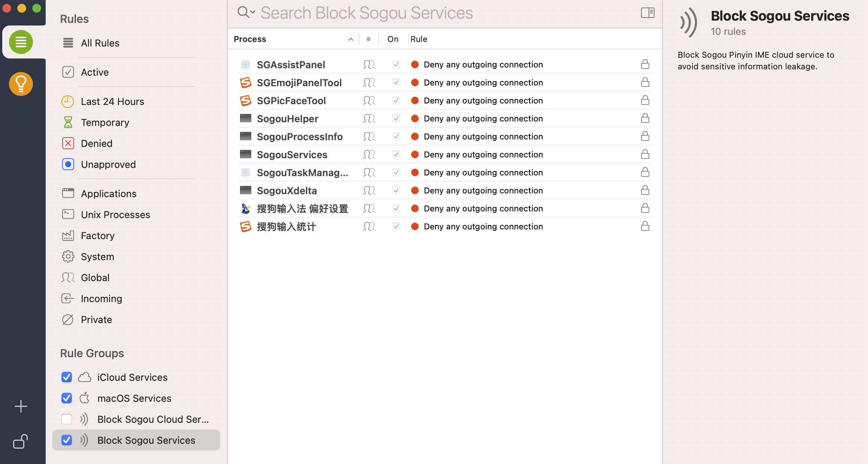Disable the iCloud Services rule group checkbox
The width and height of the screenshot is (868, 464).
[67, 377]
